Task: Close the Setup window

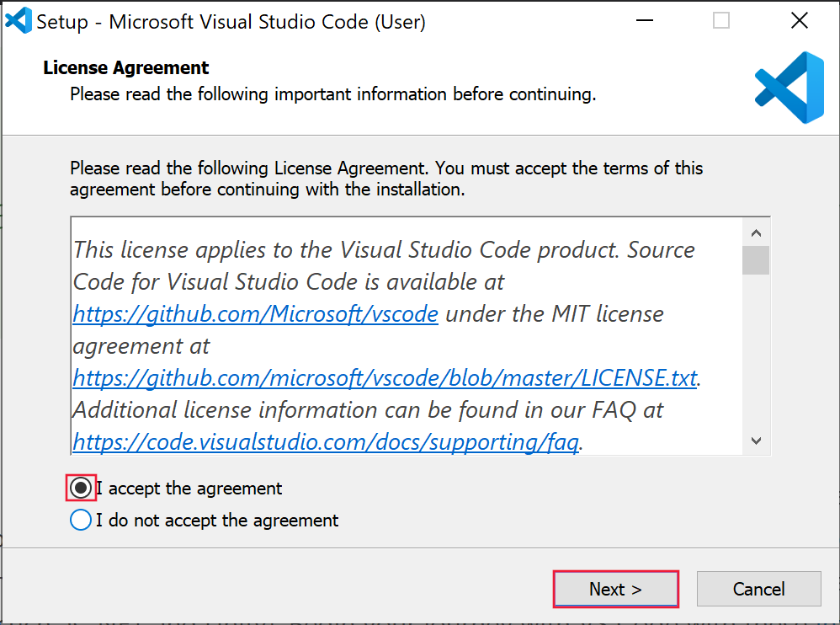Action: point(800,21)
